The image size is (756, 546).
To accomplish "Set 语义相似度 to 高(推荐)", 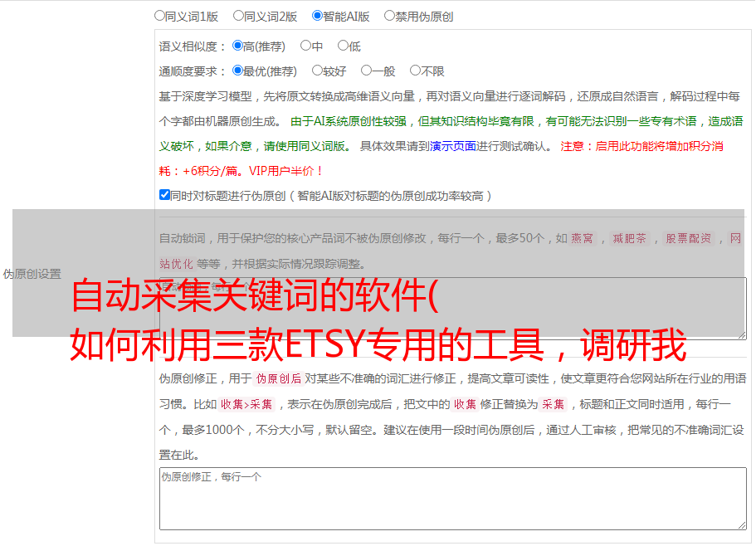I will click(237, 46).
